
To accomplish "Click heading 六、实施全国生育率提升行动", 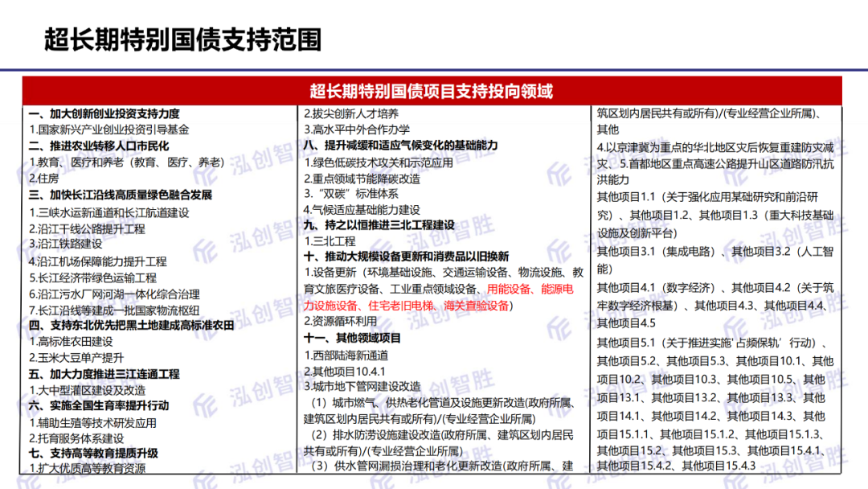I will [99, 405].
